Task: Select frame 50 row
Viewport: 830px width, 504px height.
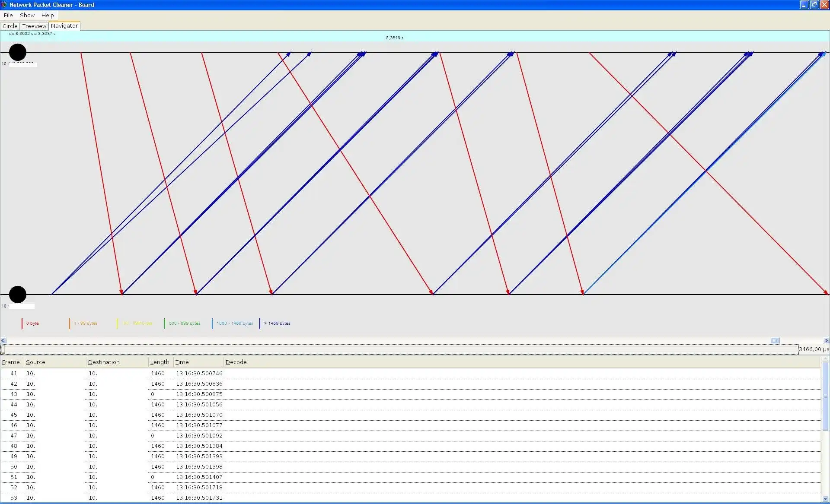Action: click(x=410, y=467)
